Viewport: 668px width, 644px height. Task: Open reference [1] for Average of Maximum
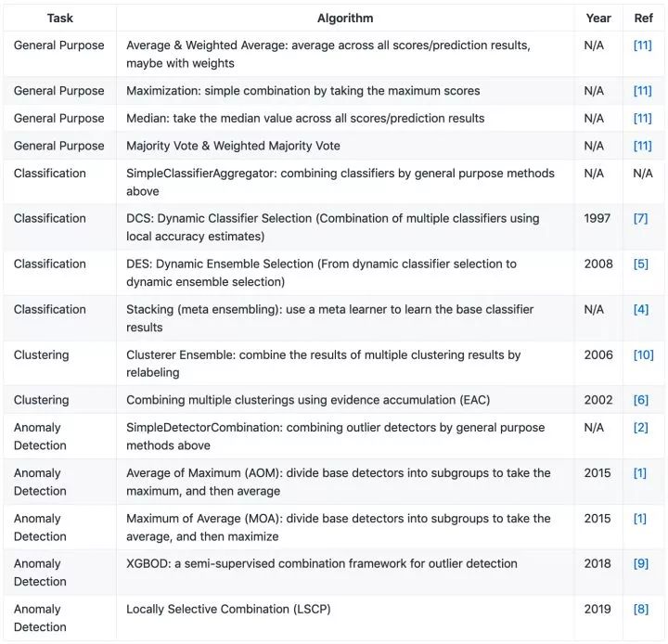[639, 473]
